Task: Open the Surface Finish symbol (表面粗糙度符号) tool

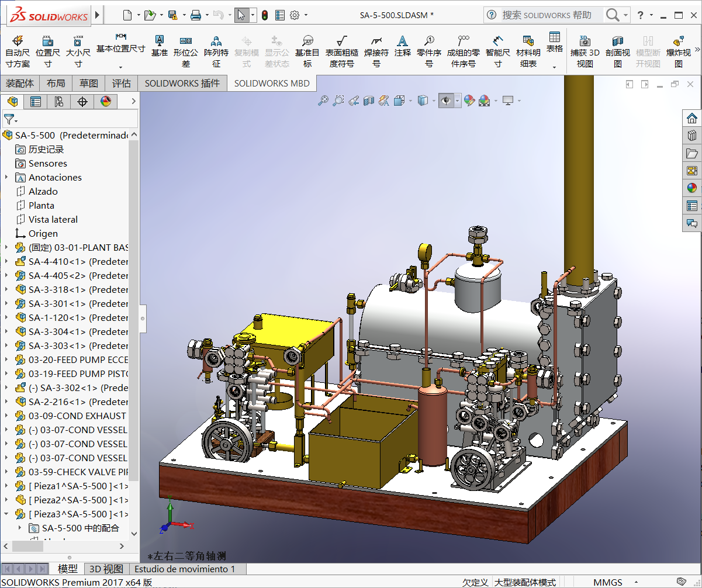Action: (341, 42)
